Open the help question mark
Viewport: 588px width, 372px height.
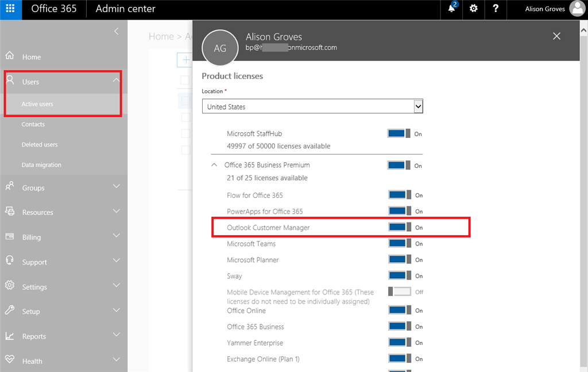pos(496,8)
